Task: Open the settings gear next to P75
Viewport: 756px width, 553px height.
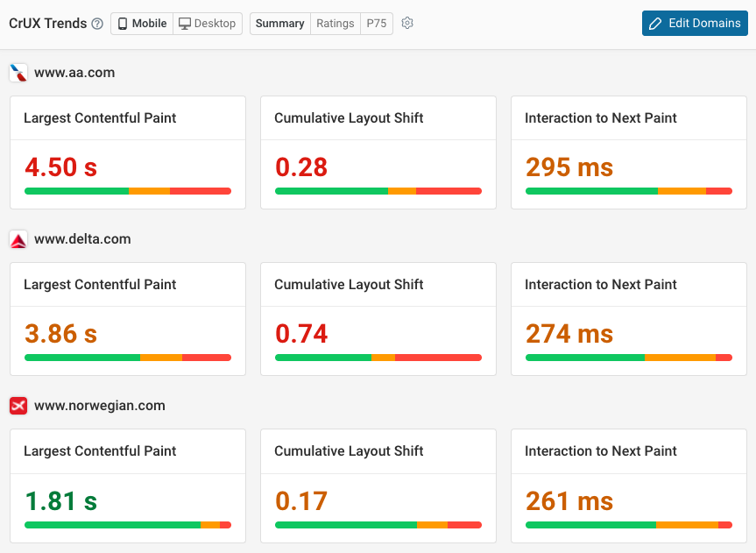Action: [406, 24]
